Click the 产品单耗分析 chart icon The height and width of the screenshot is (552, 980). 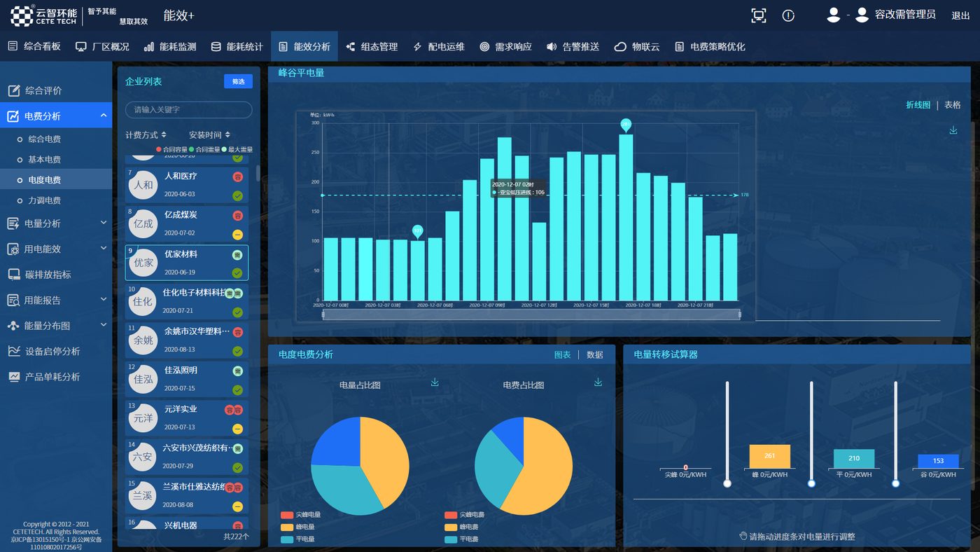(x=13, y=377)
